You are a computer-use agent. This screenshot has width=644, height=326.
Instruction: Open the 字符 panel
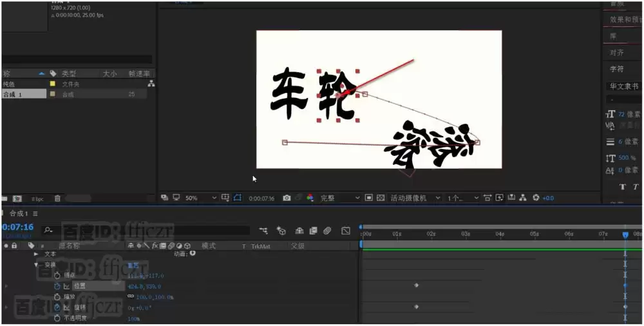pyautogui.click(x=617, y=69)
